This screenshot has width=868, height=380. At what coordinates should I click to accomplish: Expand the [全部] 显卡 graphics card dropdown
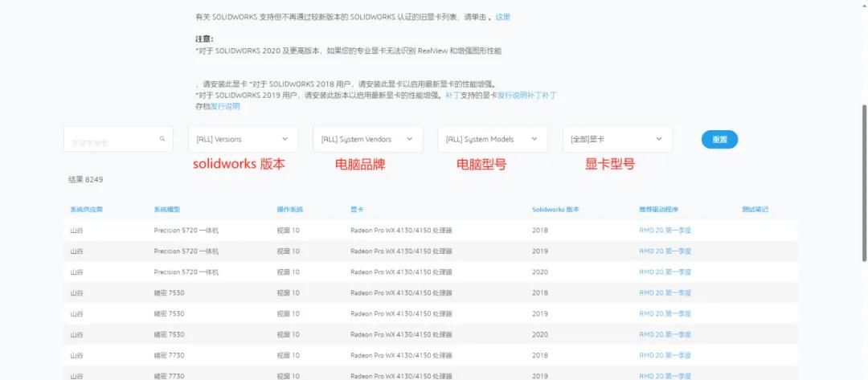616,139
